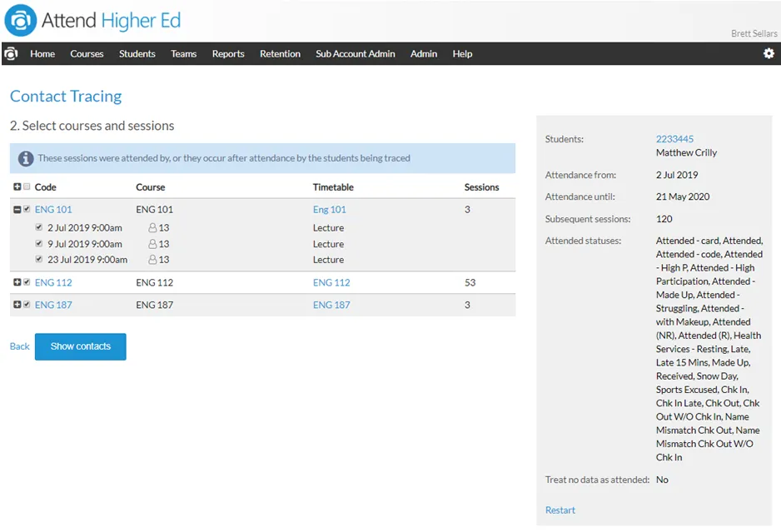Click person icon for 23 Jul 2019 session

click(152, 260)
